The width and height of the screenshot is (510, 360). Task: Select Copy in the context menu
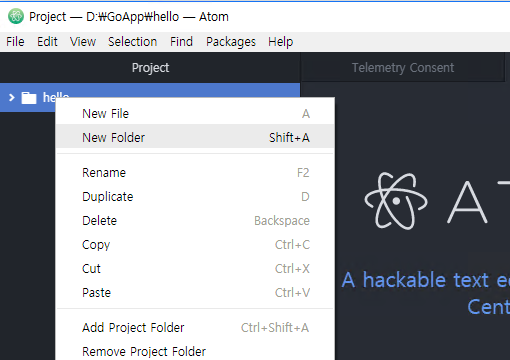coord(195,245)
